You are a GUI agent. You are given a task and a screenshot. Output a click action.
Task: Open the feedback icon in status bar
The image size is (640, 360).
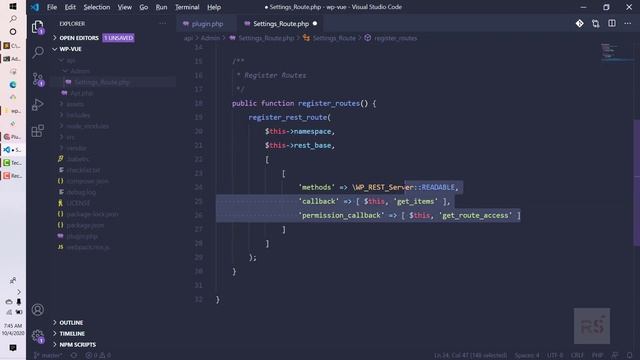coord(614,355)
